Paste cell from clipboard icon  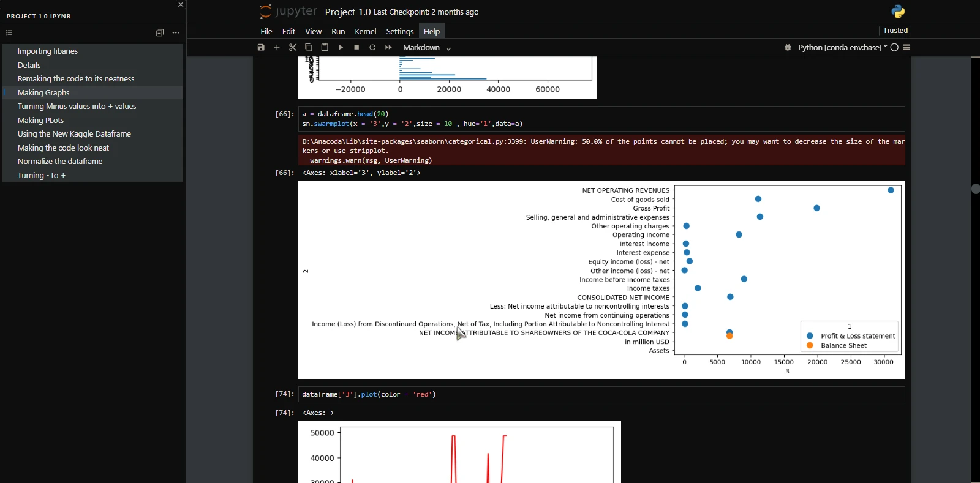[325, 48]
